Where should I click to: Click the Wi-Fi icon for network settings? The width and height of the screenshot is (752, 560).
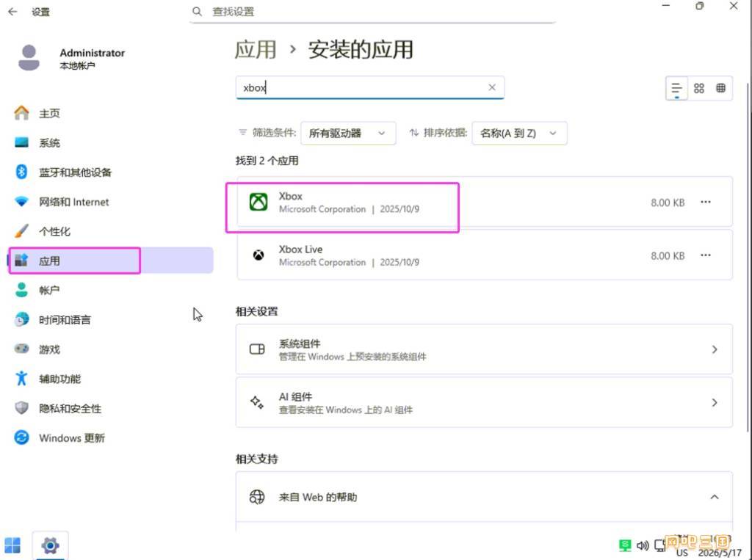pyautogui.click(x=21, y=201)
